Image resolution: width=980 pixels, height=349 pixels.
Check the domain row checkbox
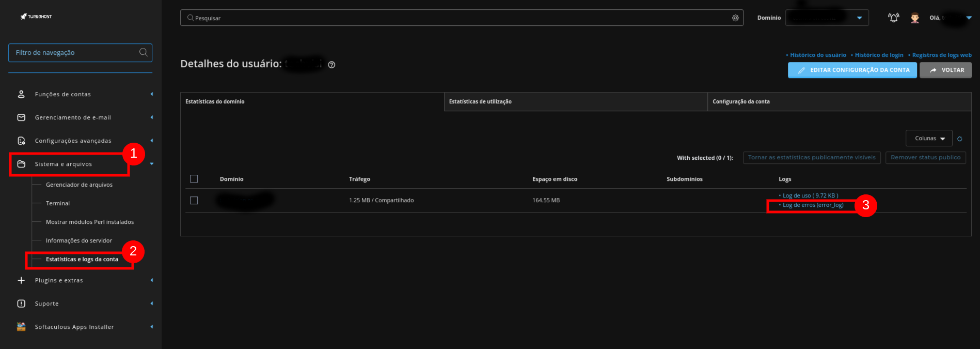click(x=194, y=200)
